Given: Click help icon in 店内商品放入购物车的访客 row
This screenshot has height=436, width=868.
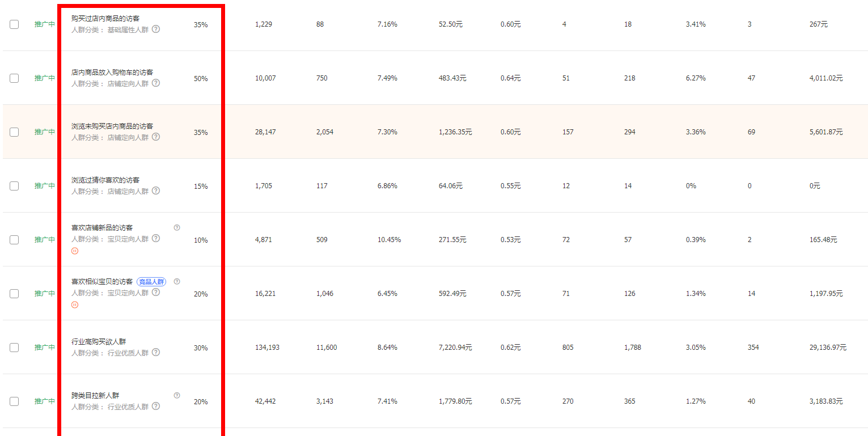Looking at the screenshot, I should coord(156,83).
